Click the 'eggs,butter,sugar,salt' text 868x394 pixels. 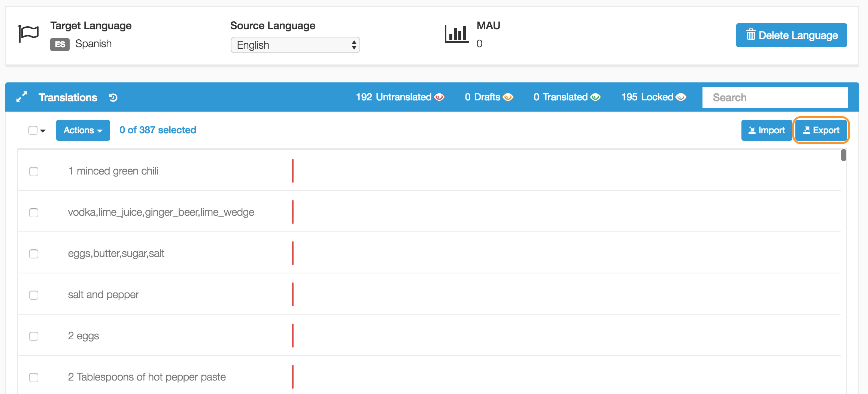coord(116,254)
